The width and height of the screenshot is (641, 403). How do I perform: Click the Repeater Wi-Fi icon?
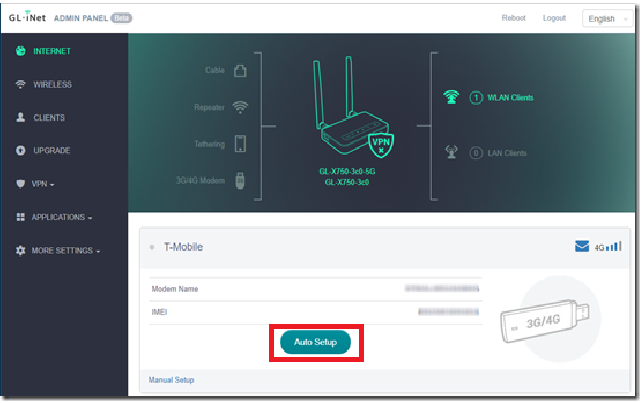click(x=240, y=107)
